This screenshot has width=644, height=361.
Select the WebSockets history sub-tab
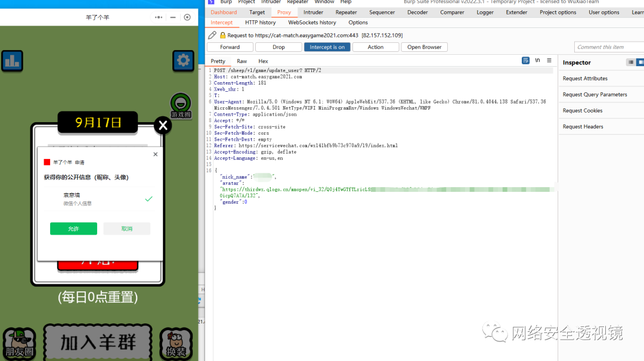312,23
